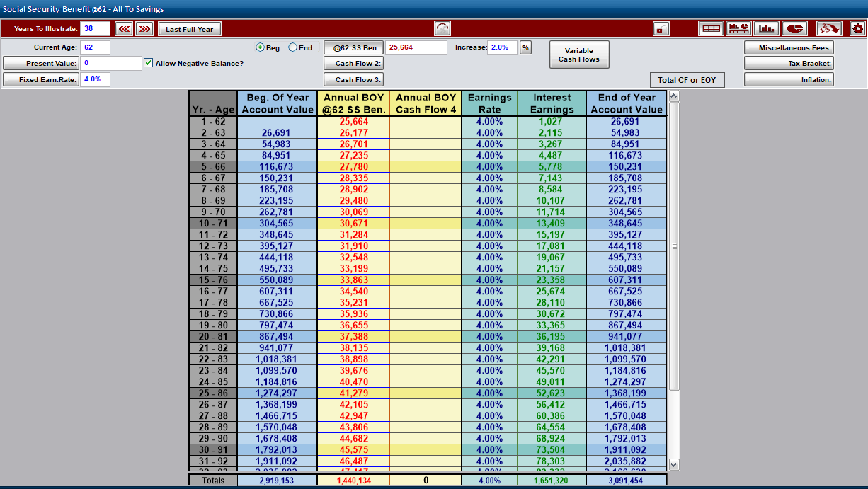Select row 1 - 62
The width and height of the screenshot is (868, 489).
click(x=213, y=122)
